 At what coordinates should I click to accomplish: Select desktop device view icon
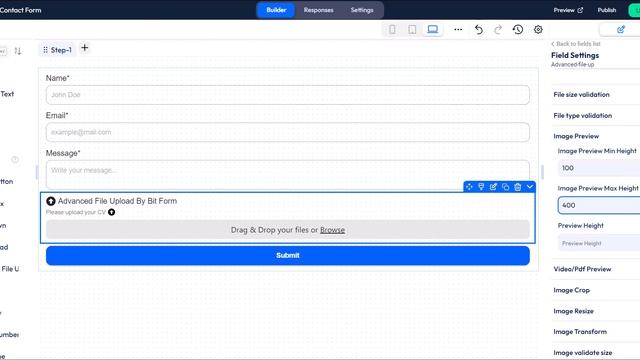[x=433, y=29]
